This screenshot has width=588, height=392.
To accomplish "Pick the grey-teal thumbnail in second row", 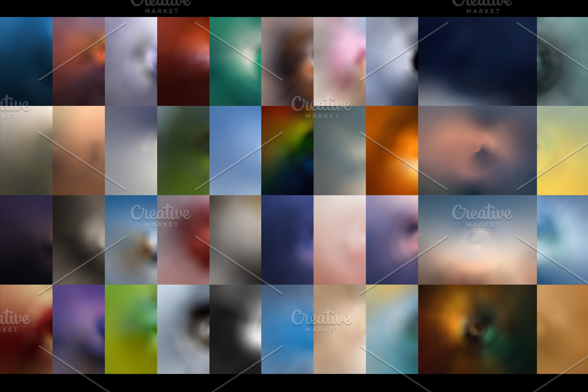I will pyautogui.click(x=340, y=150).
